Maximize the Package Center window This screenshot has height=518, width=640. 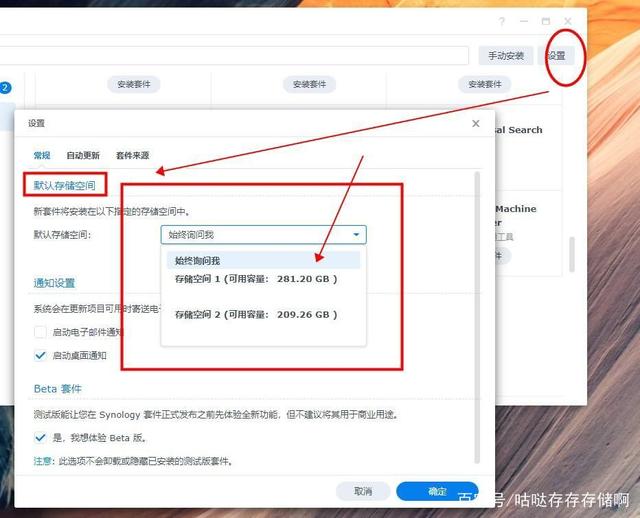point(546,21)
